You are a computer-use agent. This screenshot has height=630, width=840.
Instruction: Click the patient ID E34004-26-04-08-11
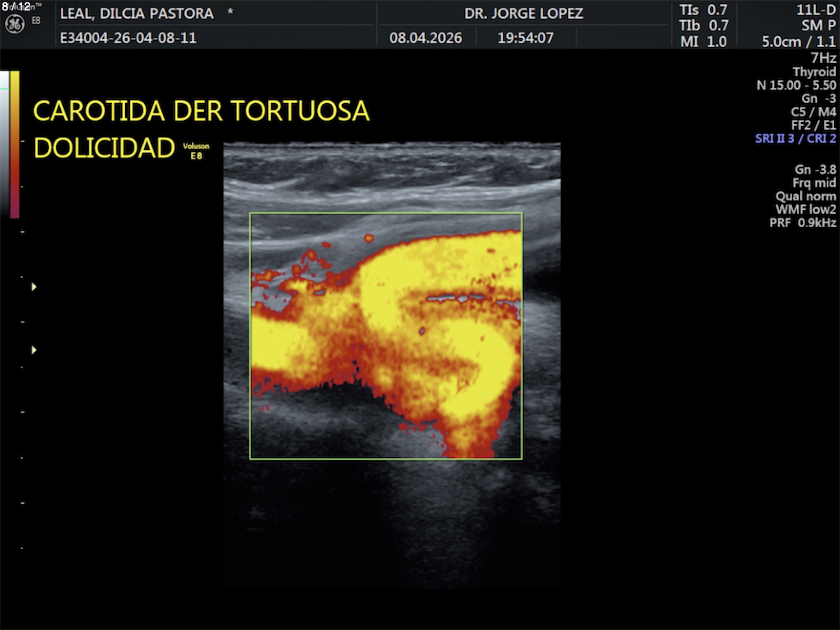click(128, 38)
